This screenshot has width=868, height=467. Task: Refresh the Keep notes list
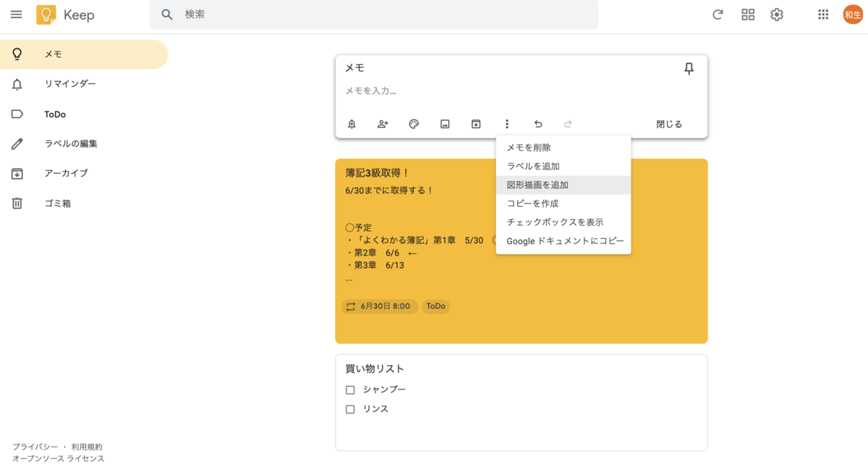pos(718,14)
